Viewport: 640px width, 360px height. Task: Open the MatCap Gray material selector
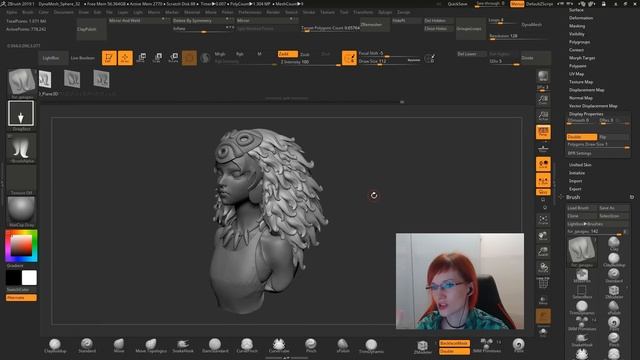click(x=21, y=211)
